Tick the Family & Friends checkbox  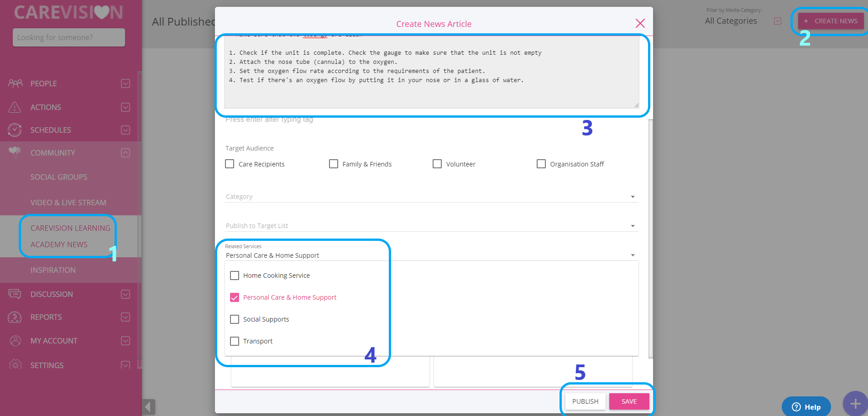click(x=334, y=164)
